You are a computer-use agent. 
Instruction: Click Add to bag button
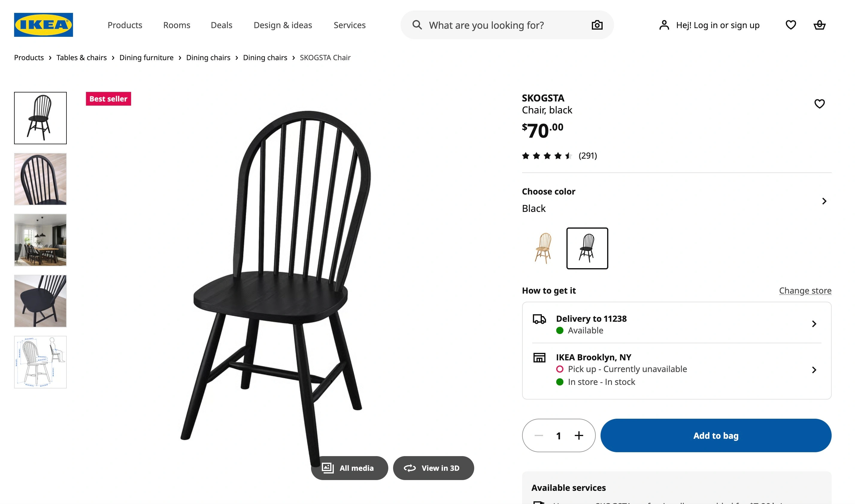click(715, 435)
